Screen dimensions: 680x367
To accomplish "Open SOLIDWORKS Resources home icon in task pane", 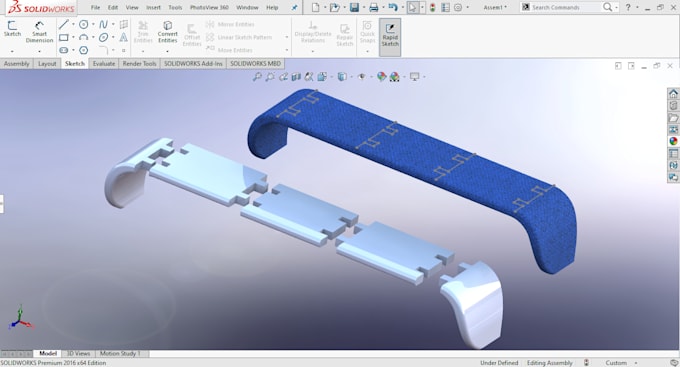I will 673,93.
